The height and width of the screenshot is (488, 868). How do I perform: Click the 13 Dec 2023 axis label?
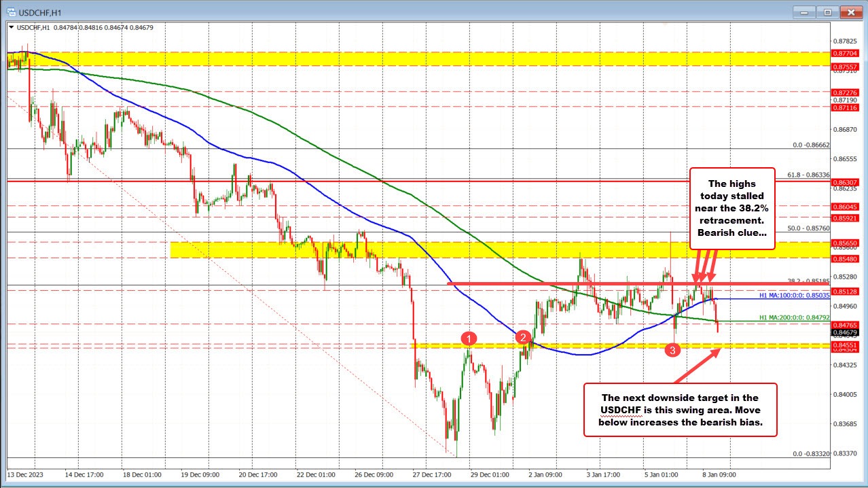point(26,474)
